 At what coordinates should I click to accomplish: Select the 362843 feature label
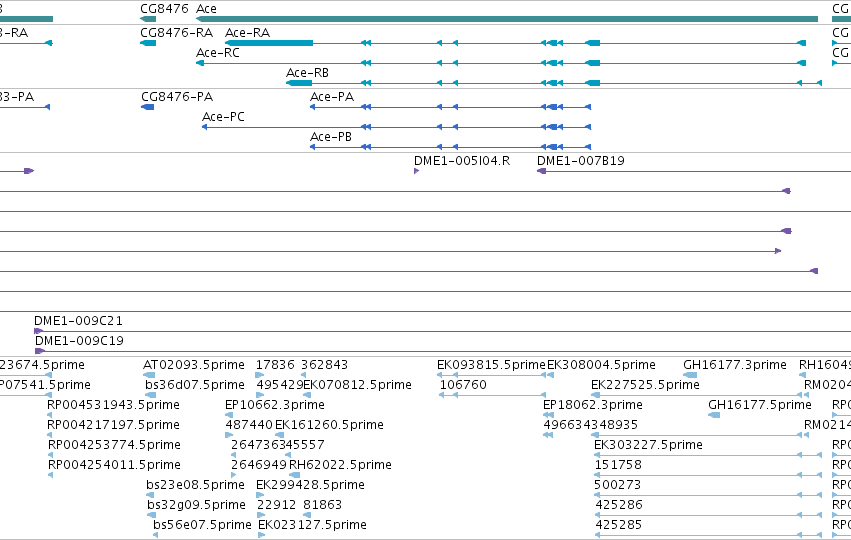point(325,365)
